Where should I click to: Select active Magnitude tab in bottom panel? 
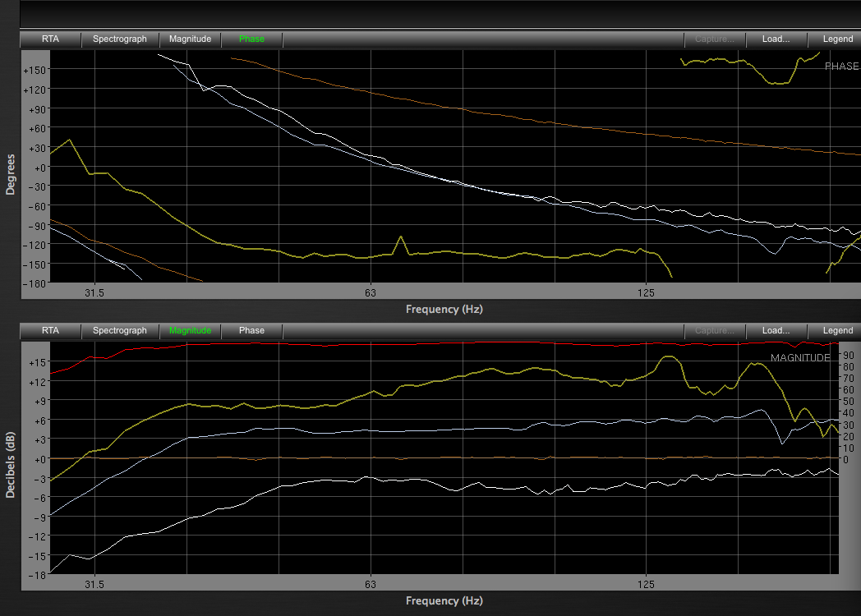[x=190, y=330]
